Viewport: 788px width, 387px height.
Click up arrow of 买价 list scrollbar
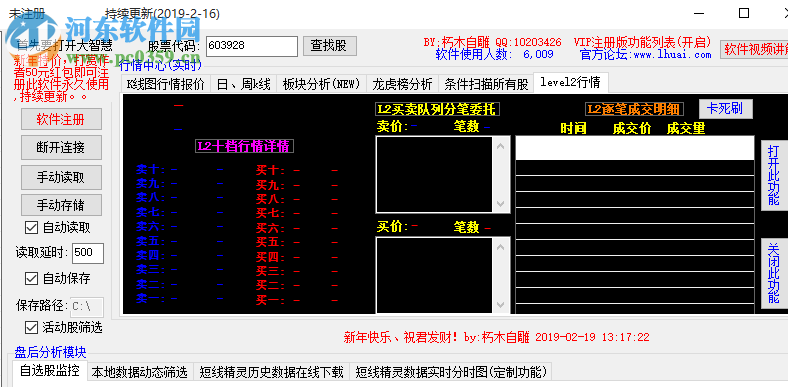click(x=500, y=247)
